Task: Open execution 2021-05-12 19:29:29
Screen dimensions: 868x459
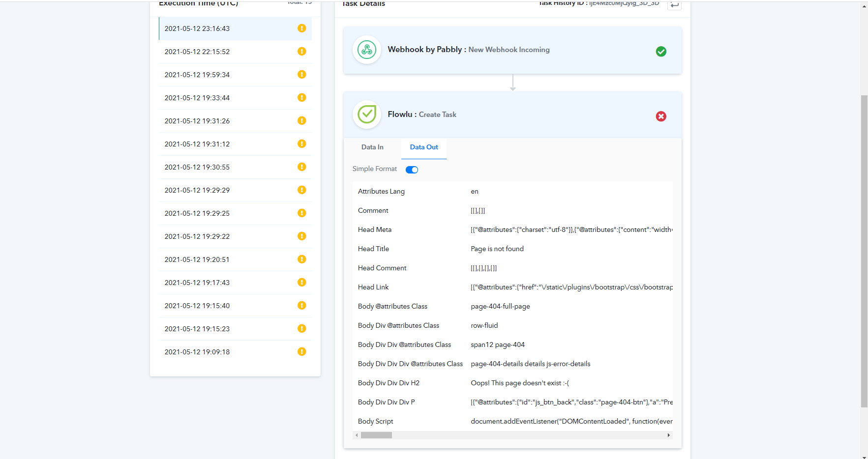Action: coord(235,190)
